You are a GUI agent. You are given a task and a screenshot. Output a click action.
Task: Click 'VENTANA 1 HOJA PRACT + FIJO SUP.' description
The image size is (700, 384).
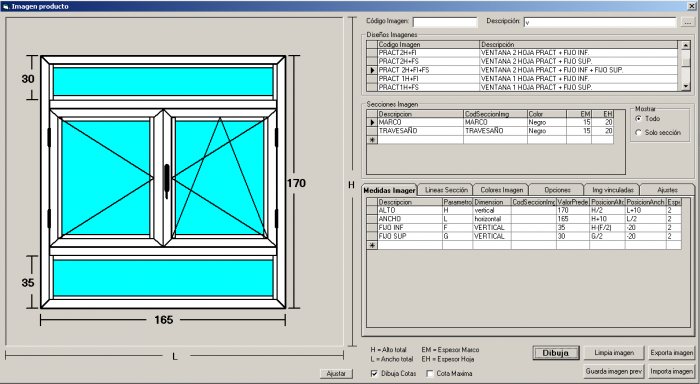pos(536,88)
